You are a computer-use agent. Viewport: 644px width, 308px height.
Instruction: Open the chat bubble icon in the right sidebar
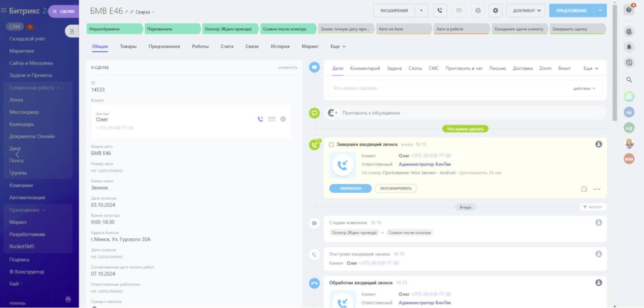click(629, 63)
